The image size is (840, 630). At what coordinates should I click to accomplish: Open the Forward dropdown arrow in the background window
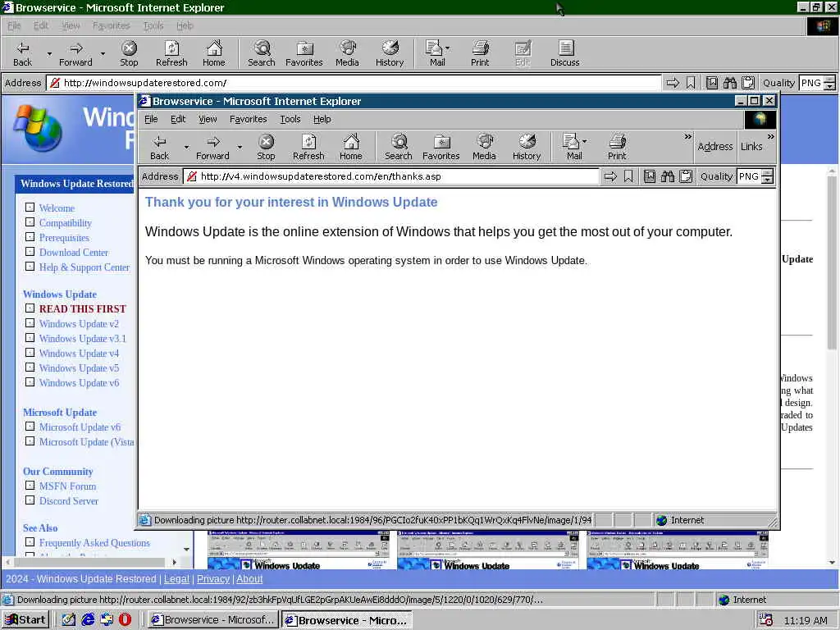(103, 54)
